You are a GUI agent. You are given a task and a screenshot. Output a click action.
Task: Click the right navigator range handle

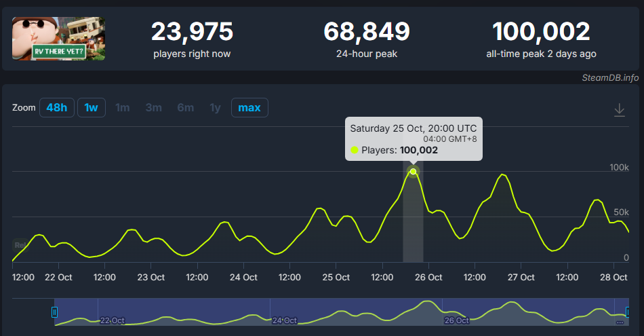(628, 312)
